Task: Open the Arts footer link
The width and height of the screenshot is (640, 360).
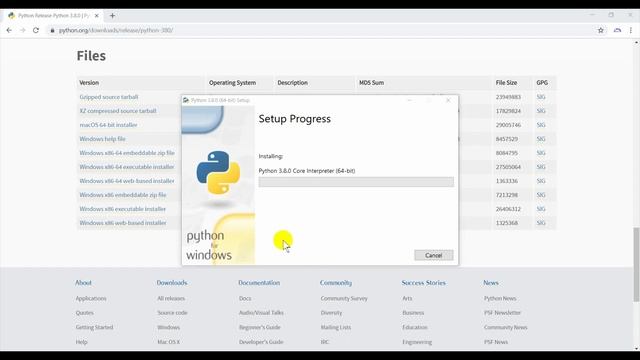Action: tap(407, 298)
